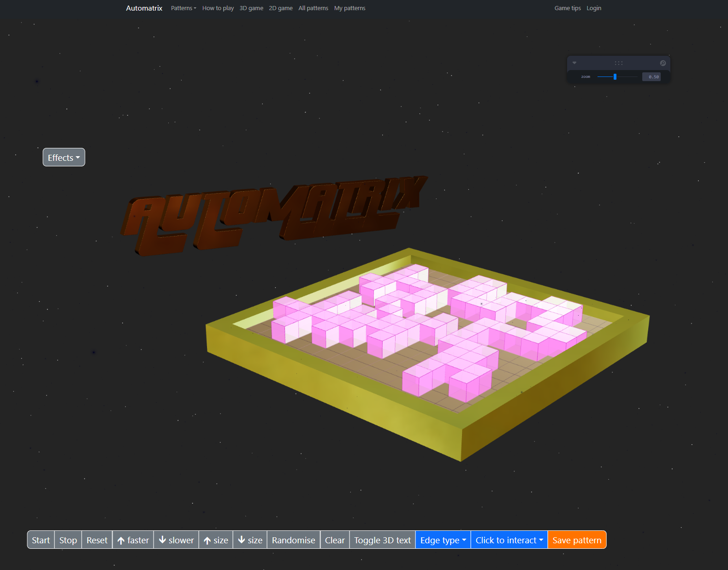
Task: Randomise the grid pattern
Action: click(x=294, y=540)
